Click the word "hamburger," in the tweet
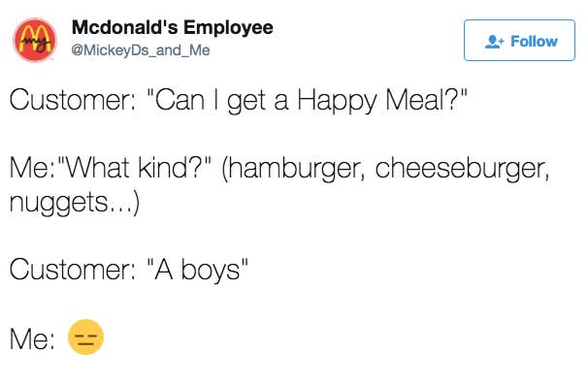 point(293,169)
